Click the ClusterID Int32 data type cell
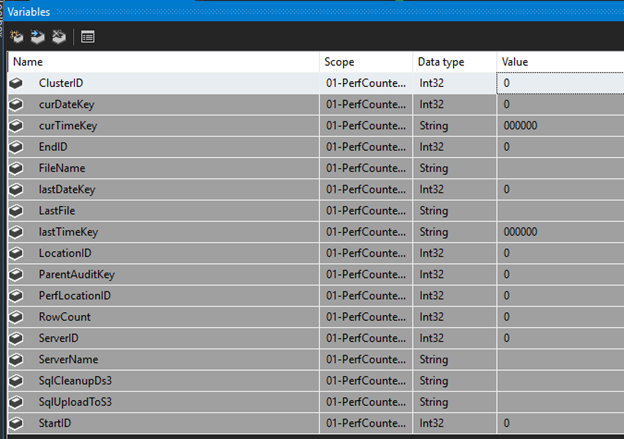The image size is (624, 439). pos(455,83)
